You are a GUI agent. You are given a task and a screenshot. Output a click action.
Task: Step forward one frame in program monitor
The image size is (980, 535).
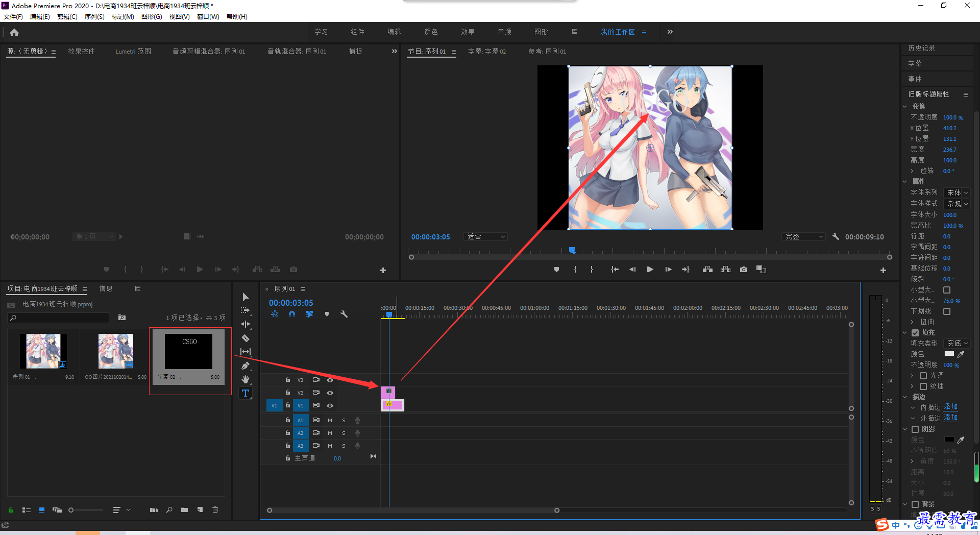coord(668,270)
